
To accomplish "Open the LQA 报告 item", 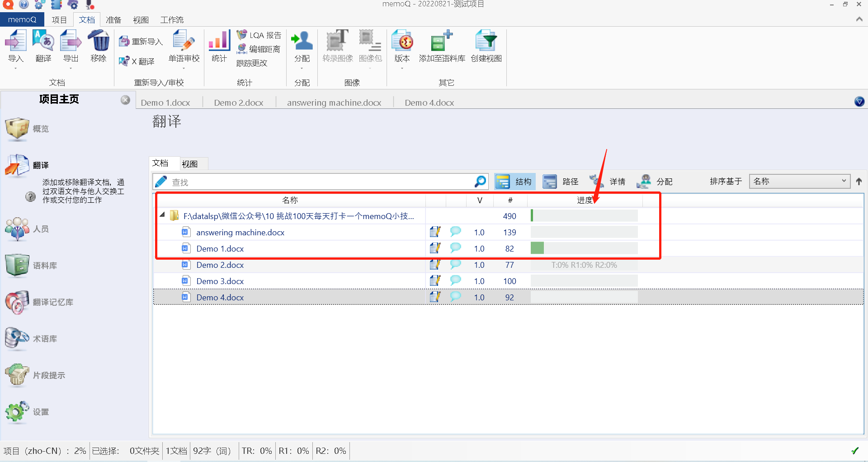I will 259,35.
